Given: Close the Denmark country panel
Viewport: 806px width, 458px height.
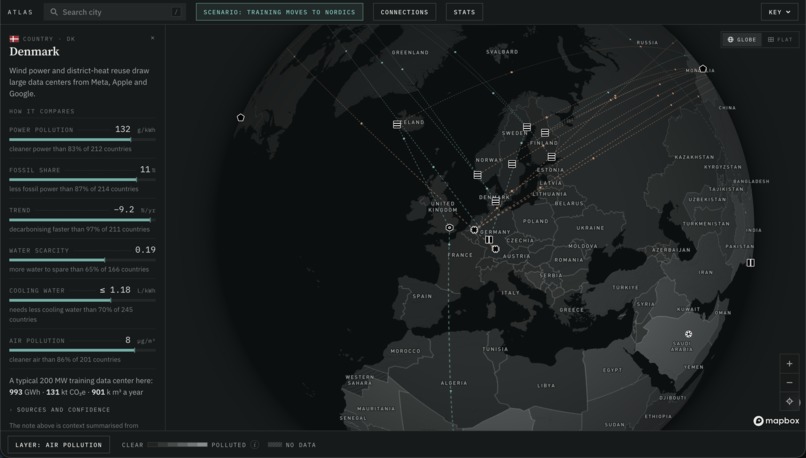Looking at the screenshot, I should click(x=153, y=38).
